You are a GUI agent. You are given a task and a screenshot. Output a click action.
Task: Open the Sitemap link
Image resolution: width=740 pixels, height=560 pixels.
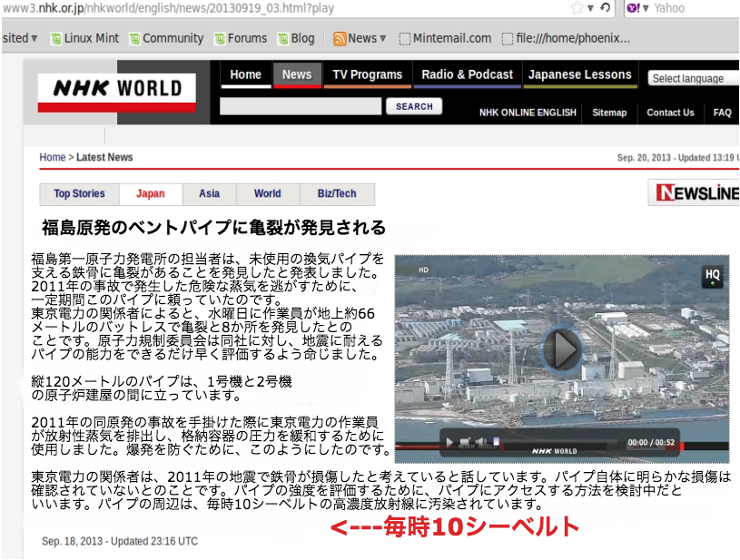tap(609, 113)
